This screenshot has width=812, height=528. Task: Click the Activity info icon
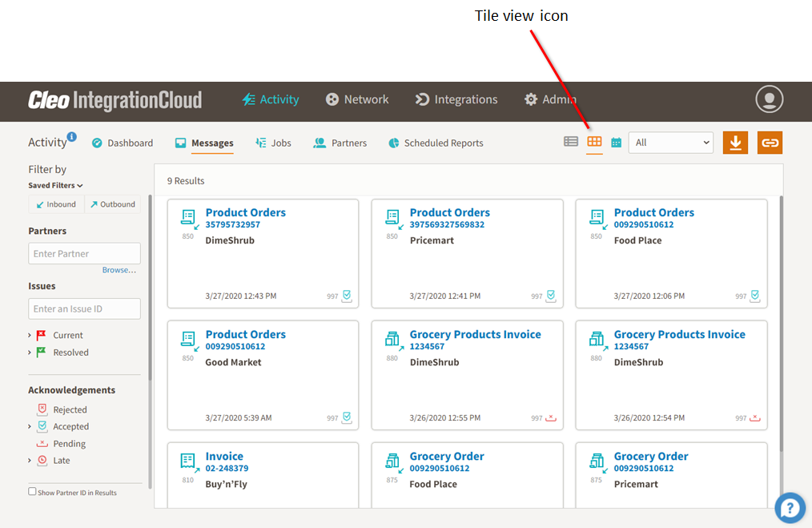72,137
